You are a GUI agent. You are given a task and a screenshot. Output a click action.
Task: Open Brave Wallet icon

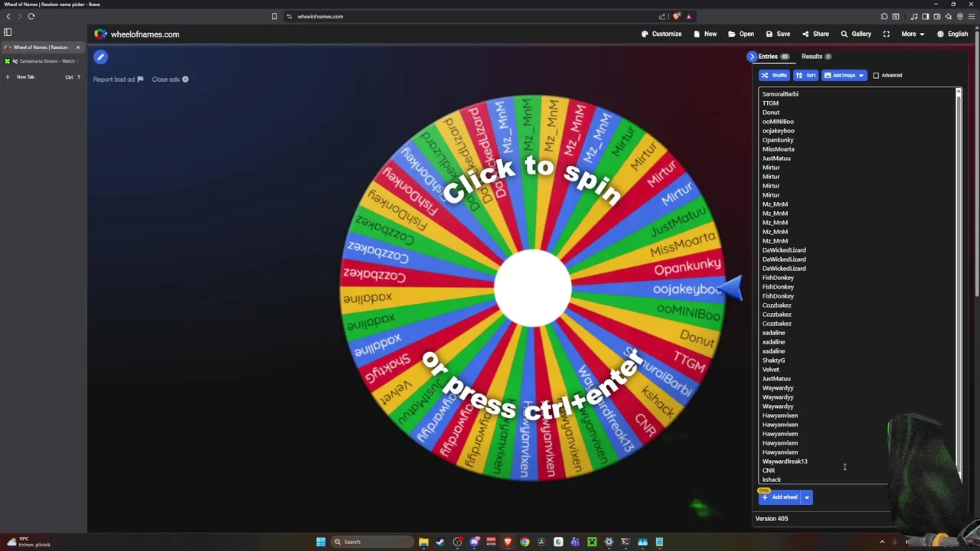[937, 16]
